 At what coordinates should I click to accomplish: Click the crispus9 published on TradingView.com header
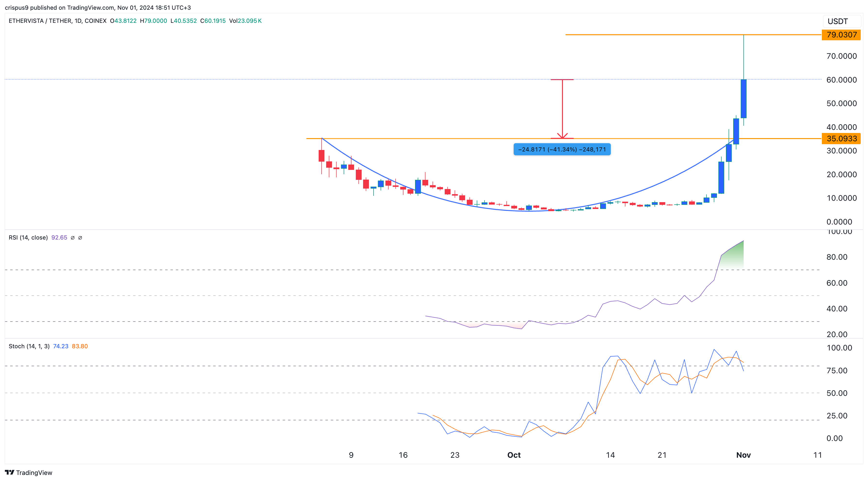coord(98,8)
